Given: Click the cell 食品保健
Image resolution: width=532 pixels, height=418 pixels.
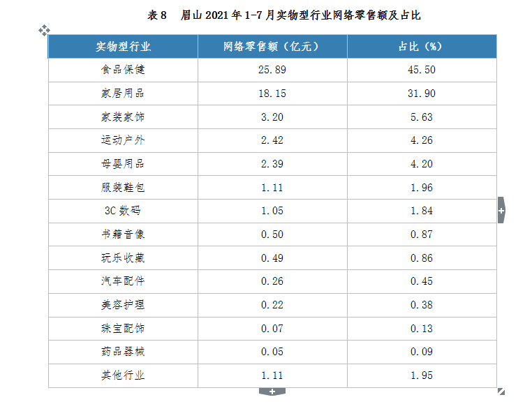Looking at the screenshot, I should (x=123, y=70).
